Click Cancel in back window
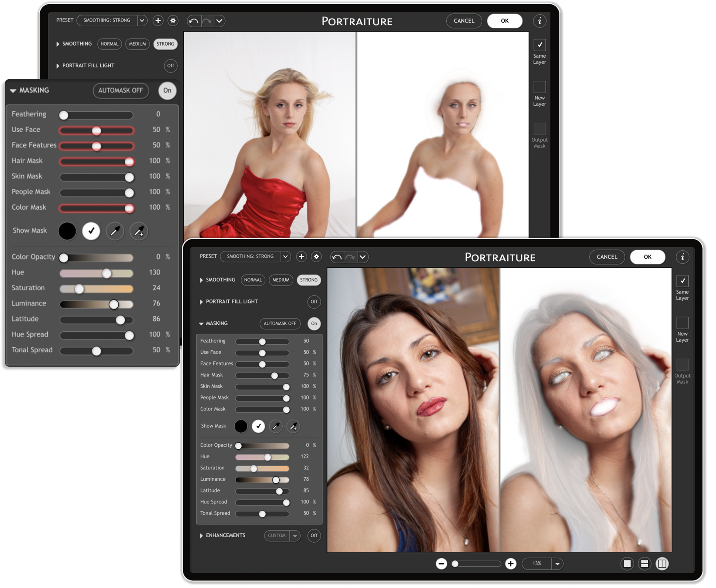 pos(464,21)
